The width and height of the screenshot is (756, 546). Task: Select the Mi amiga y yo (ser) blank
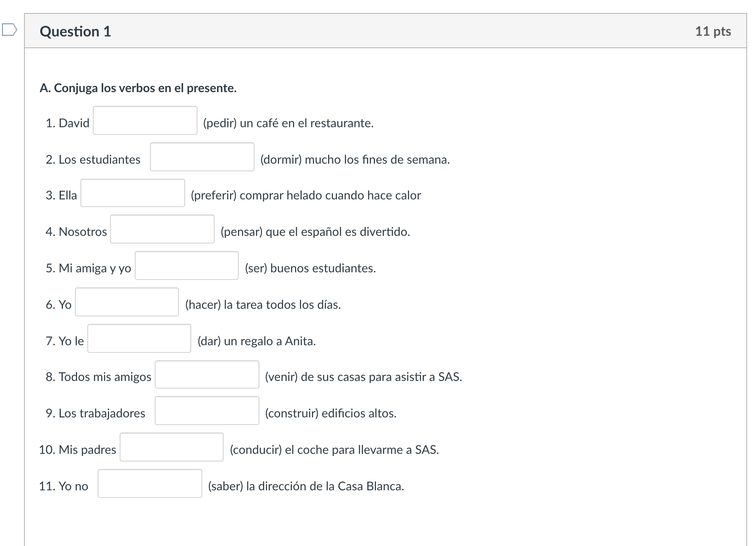pyautogui.click(x=186, y=266)
